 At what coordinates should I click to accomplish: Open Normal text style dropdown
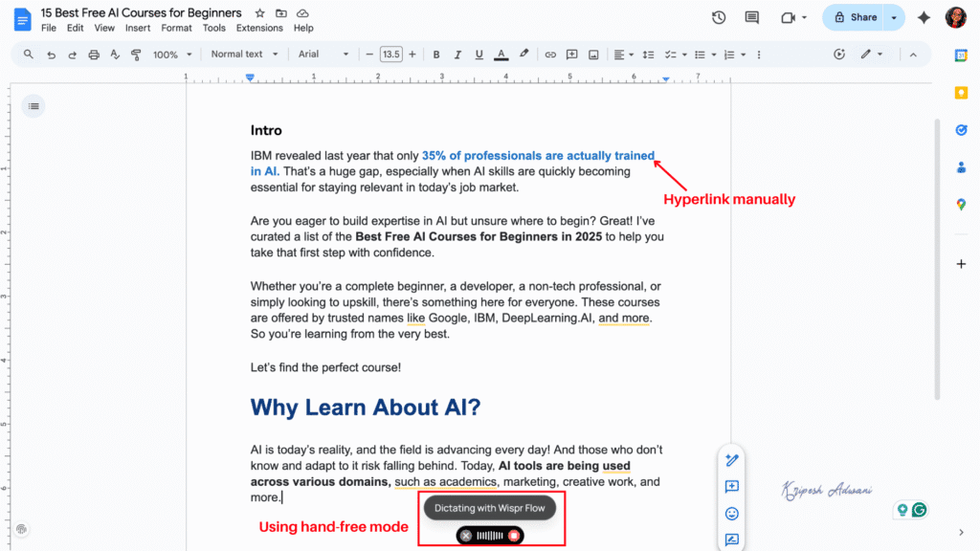point(244,55)
